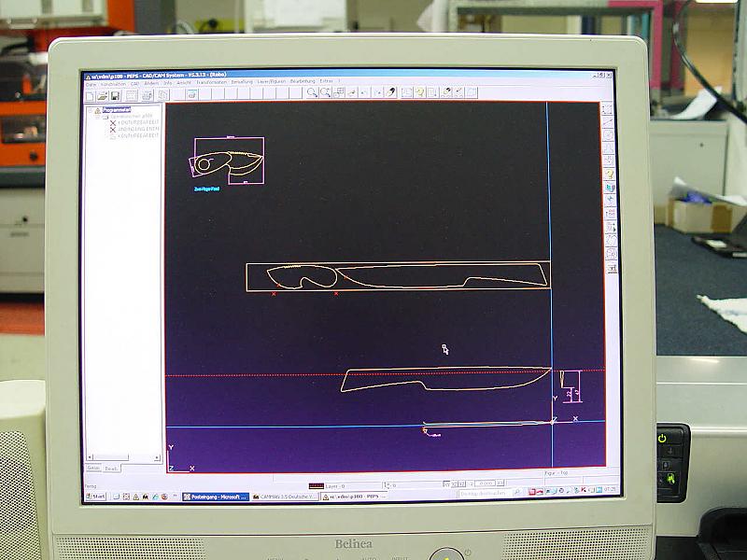Open the Datei menu
Viewport: 747px width, 560px height.
(92, 82)
